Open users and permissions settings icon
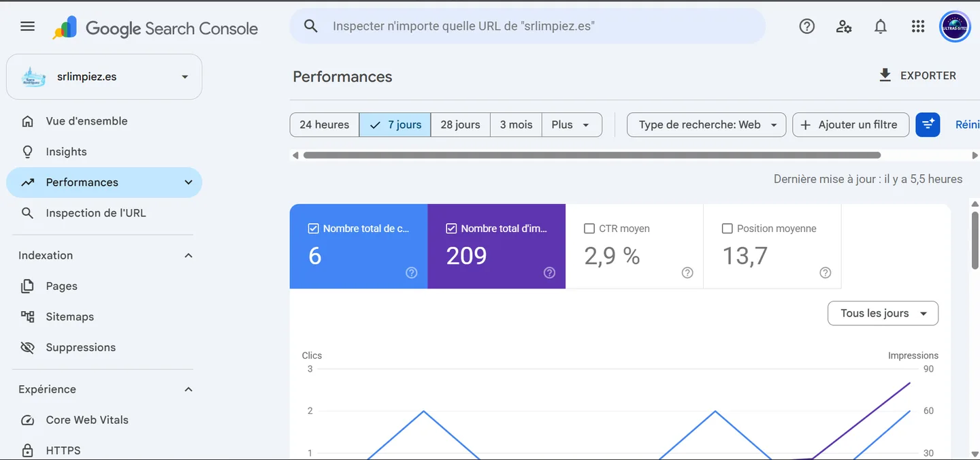 pyautogui.click(x=844, y=27)
